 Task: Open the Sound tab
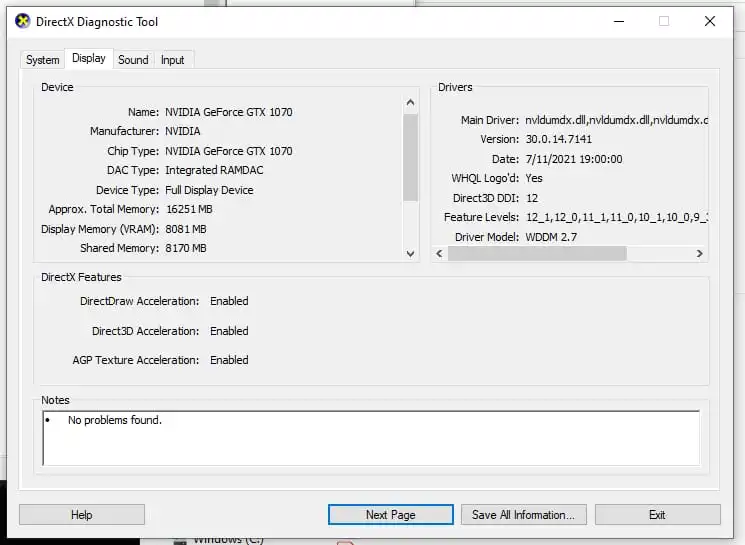point(134,60)
